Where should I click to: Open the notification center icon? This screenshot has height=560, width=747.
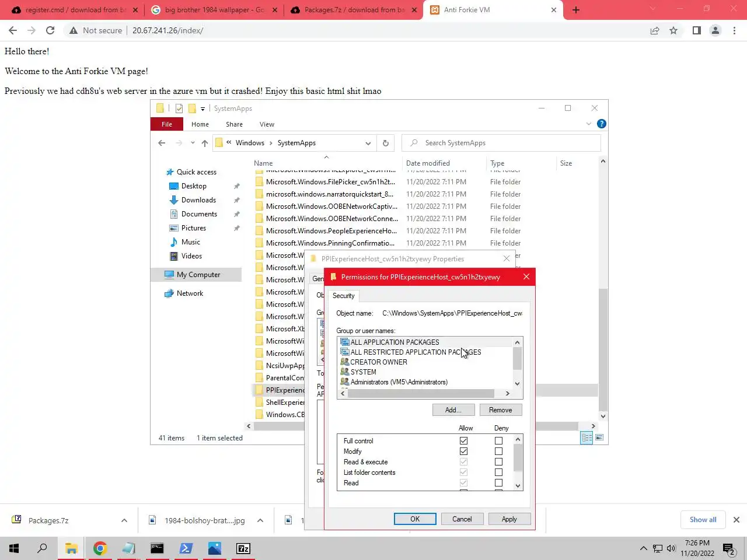pos(728,548)
